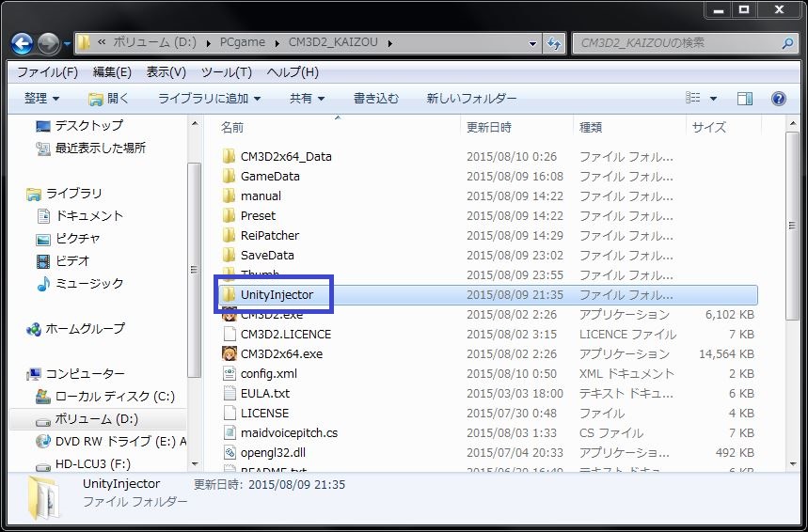Select the CM3D2x64_Data folder icon
The width and height of the screenshot is (808, 532).
click(x=229, y=157)
